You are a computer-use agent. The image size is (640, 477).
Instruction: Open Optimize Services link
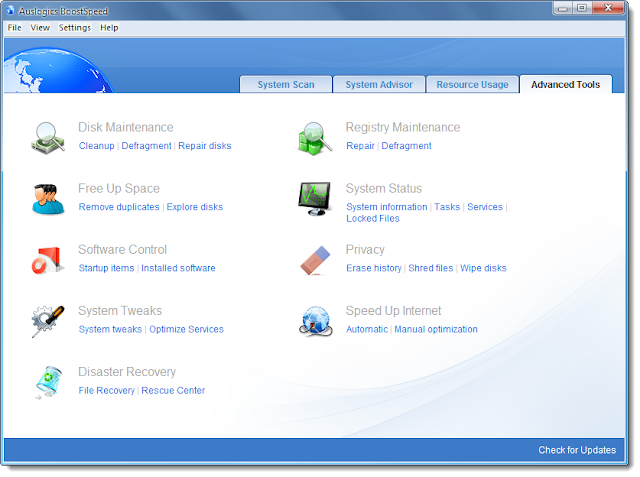(187, 329)
